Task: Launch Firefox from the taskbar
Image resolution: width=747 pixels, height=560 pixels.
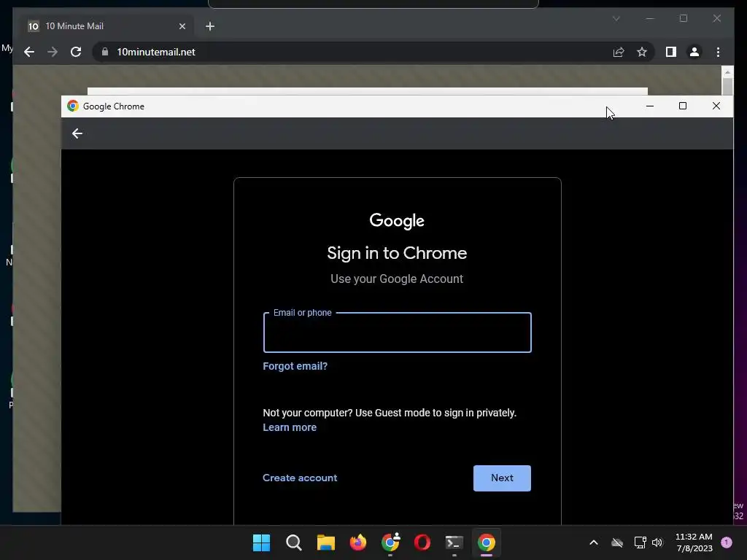Action: point(357,542)
